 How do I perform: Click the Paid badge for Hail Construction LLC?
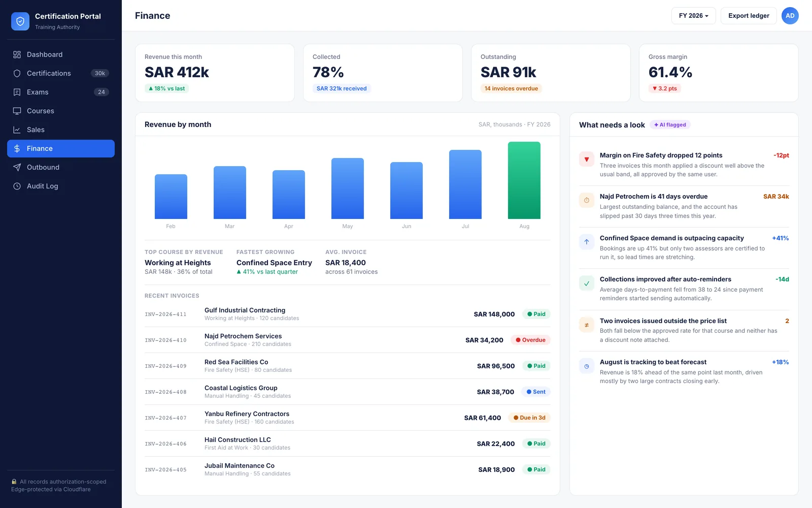(536, 443)
